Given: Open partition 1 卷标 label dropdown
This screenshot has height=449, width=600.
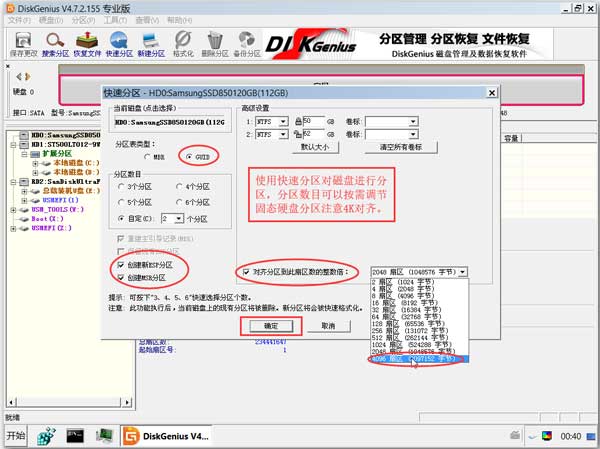Looking at the screenshot, I should [413, 122].
